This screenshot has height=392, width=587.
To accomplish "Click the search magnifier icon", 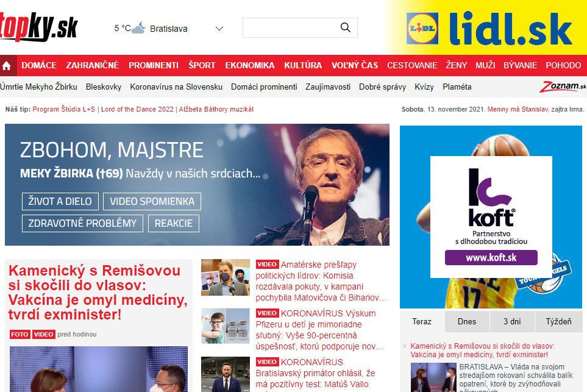I will [345, 27].
